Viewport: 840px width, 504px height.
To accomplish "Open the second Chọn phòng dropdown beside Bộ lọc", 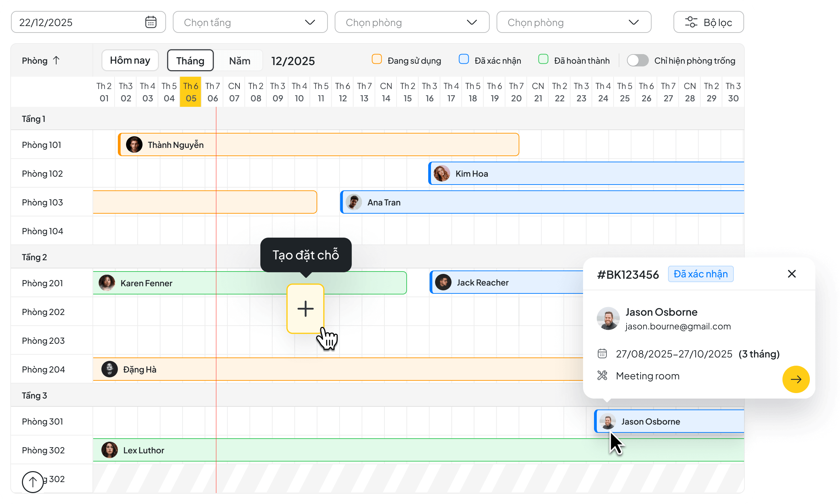I will click(574, 22).
